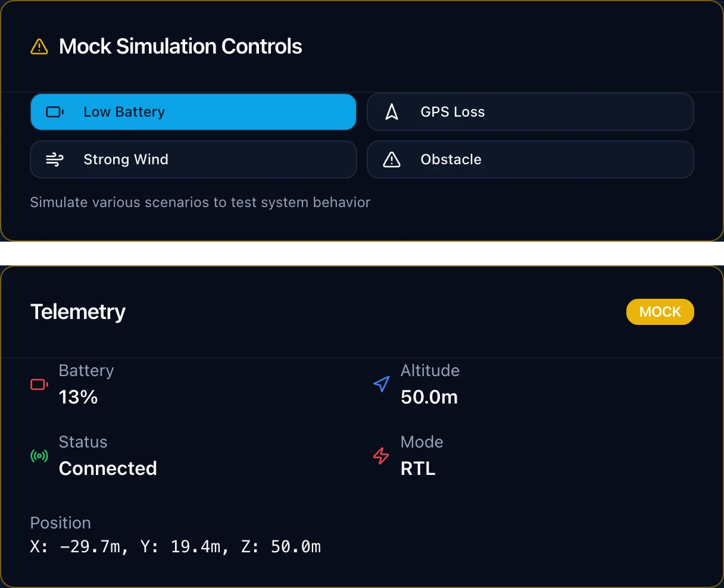724x588 pixels.
Task: Click the red lightning Mode icon
Action: [x=381, y=456]
